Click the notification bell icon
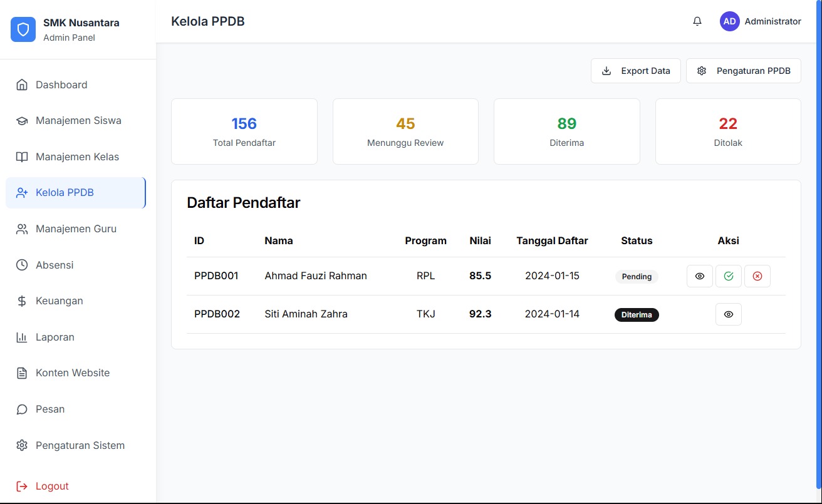Viewport: 822px width, 504px height. (697, 21)
